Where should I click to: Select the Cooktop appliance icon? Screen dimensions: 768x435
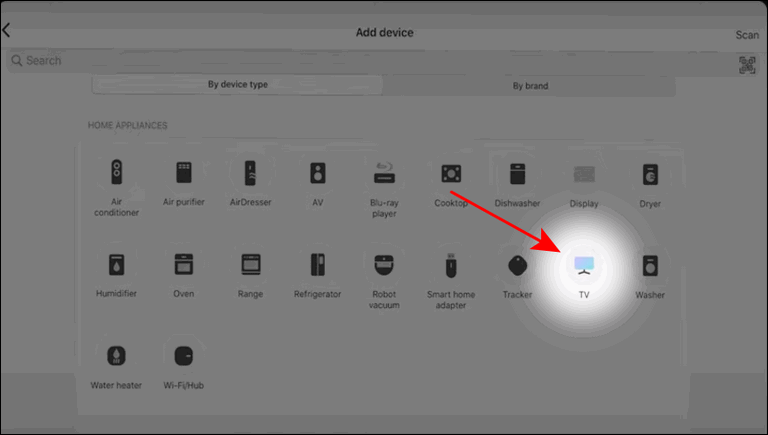click(x=451, y=173)
